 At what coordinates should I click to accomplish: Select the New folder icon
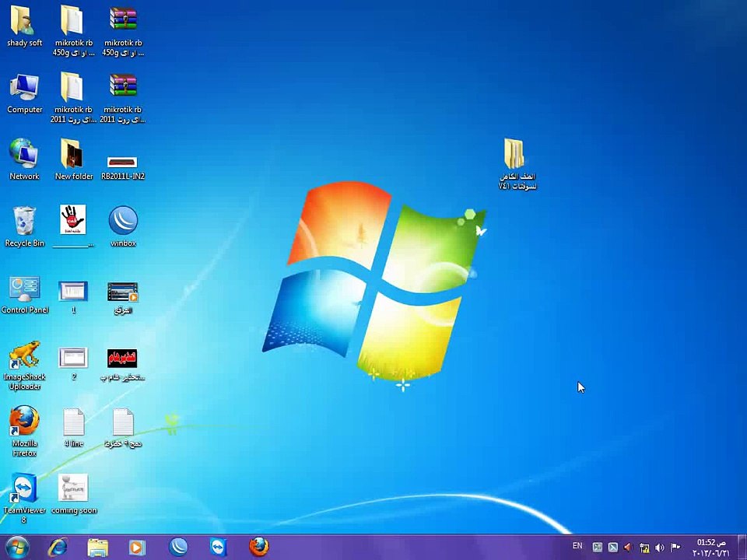[x=72, y=153]
